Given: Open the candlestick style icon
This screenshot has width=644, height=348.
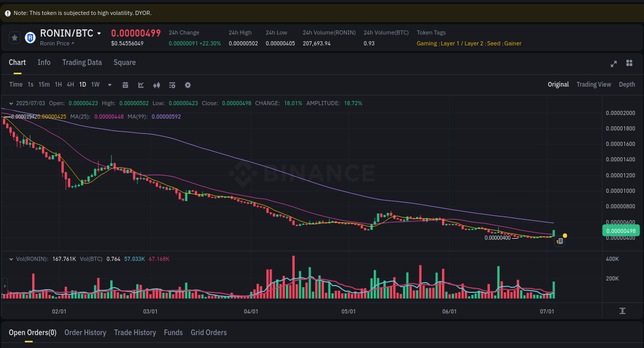Looking at the screenshot, I should (x=157, y=85).
